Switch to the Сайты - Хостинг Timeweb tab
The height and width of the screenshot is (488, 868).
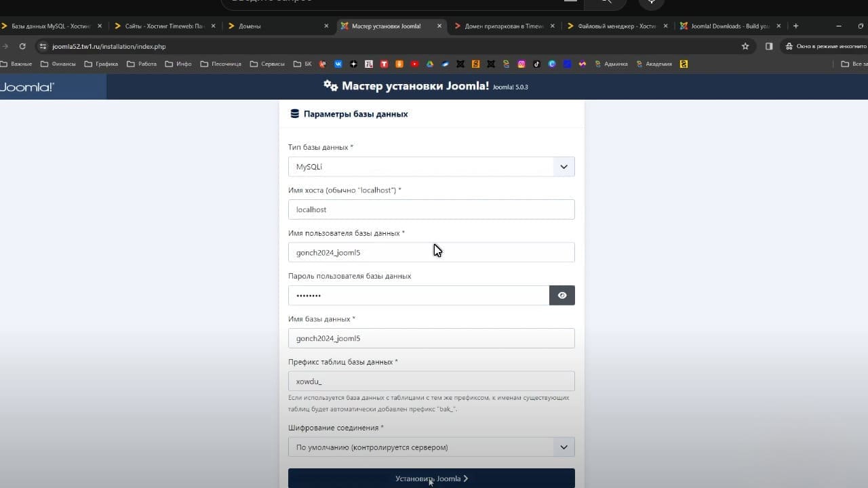[x=165, y=26]
